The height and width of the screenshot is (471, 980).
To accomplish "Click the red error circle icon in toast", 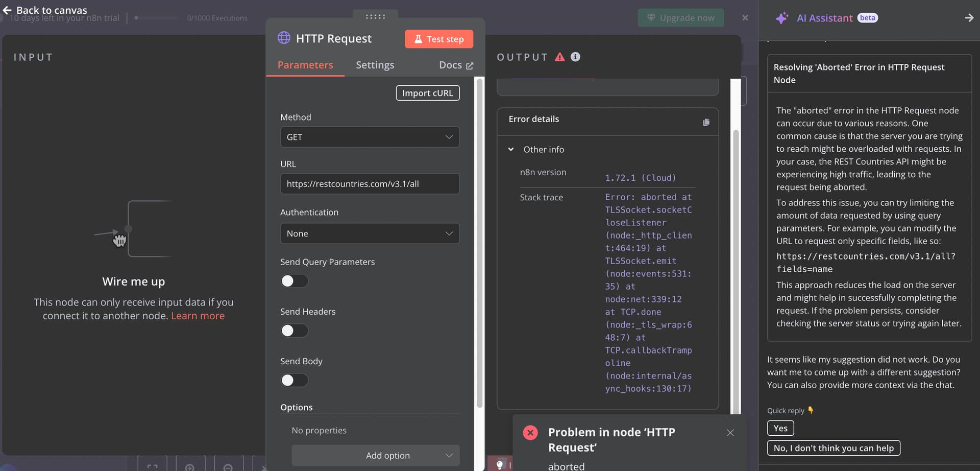I will point(530,433).
